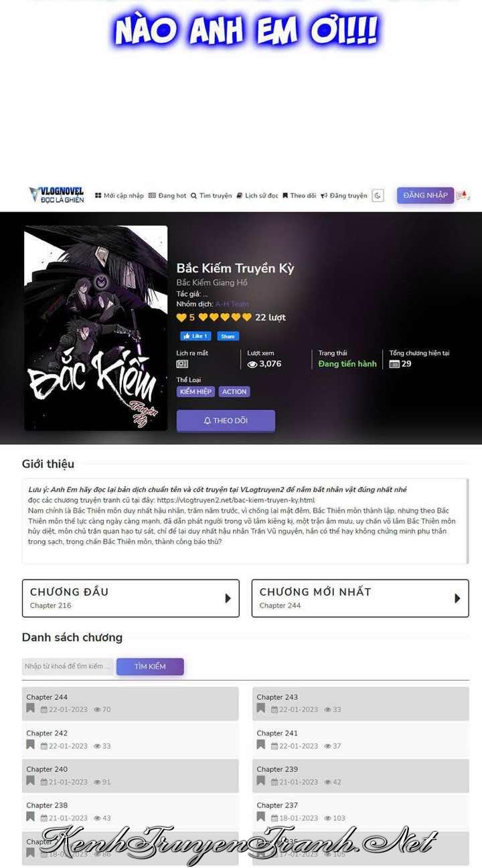Image resolution: width=482 pixels, height=868 pixels.
Task: Toggle follow with Theo Dõi button
Action: point(226,420)
